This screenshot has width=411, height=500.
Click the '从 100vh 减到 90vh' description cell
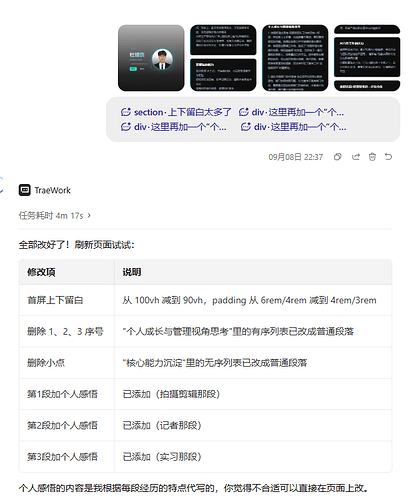point(253,300)
